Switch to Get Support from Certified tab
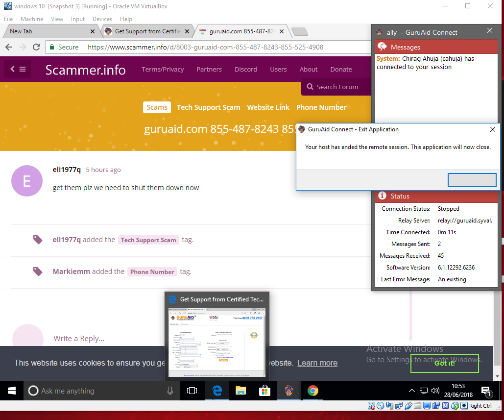 pos(147,31)
